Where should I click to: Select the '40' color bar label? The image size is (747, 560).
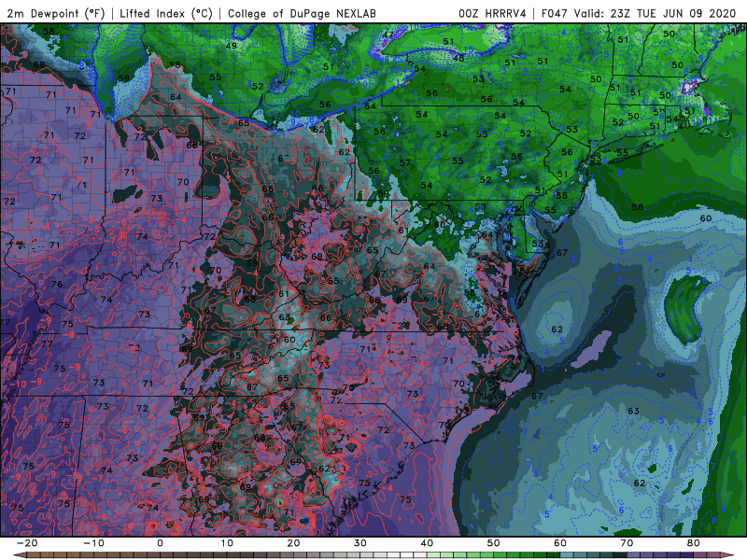(x=427, y=543)
